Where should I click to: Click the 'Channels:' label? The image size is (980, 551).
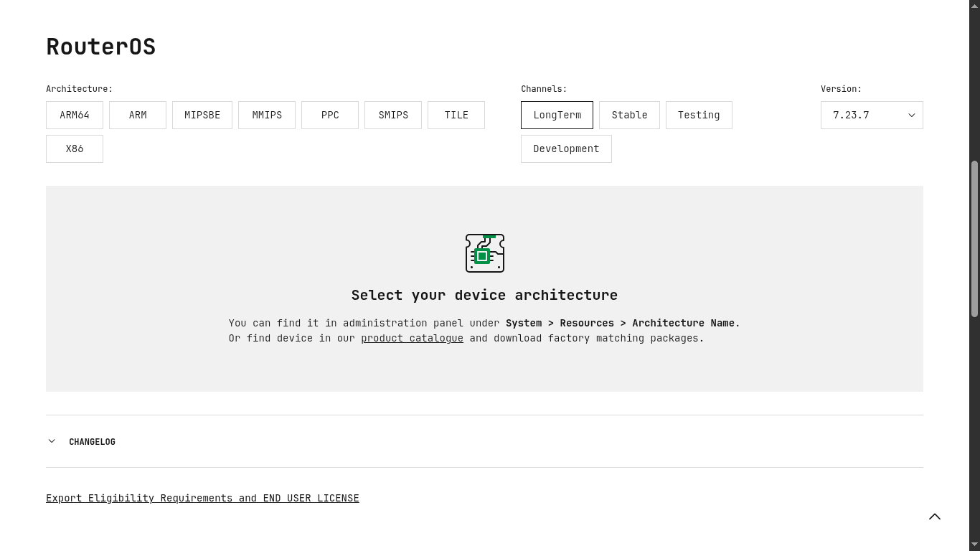[544, 89]
